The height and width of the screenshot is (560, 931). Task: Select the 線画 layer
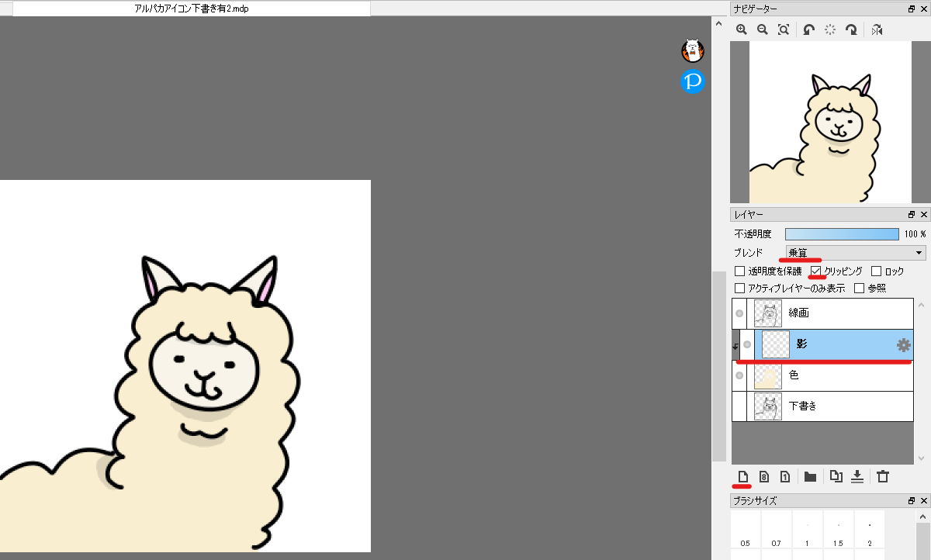[x=822, y=313]
